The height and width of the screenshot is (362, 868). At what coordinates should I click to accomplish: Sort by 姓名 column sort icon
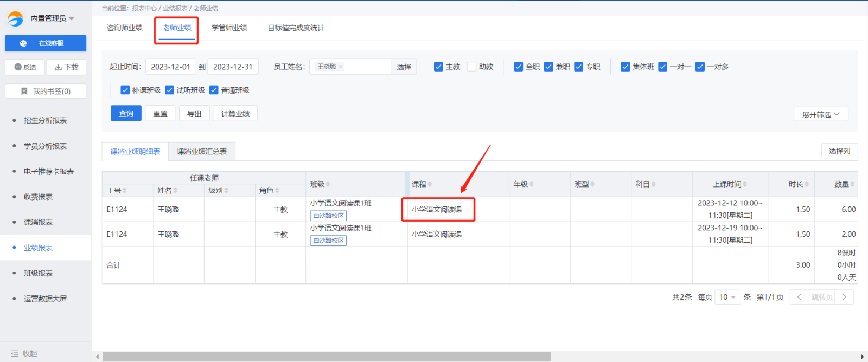[175, 190]
